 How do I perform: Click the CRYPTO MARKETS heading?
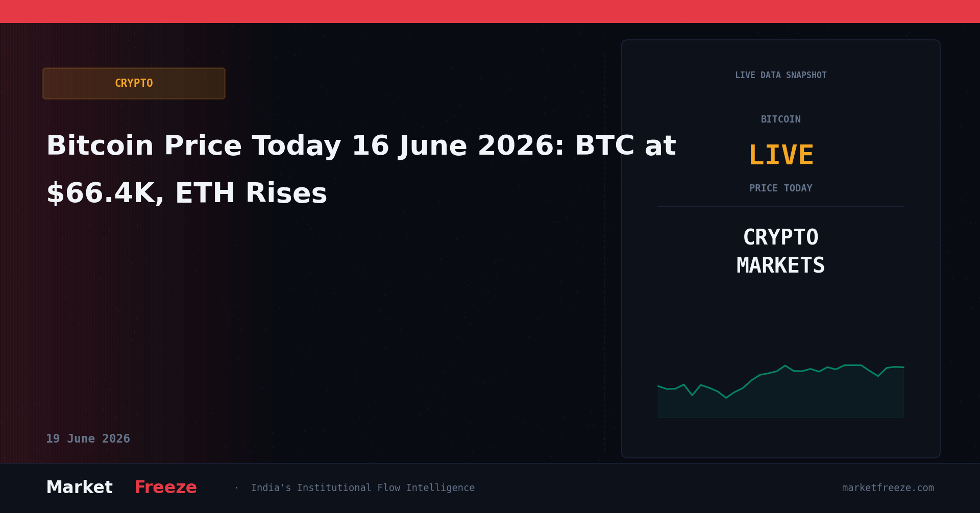[x=780, y=252]
